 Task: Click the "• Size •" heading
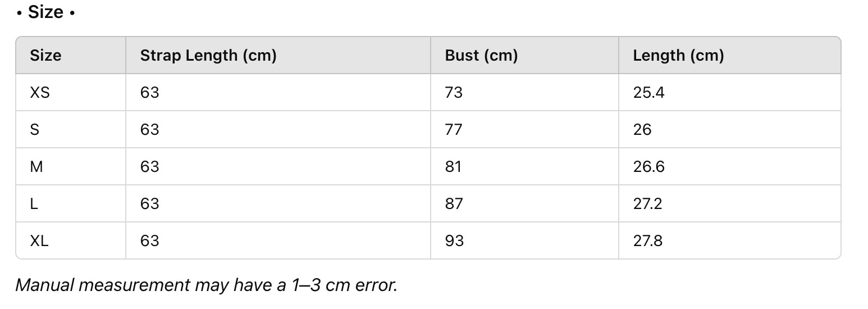coord(45,12)
